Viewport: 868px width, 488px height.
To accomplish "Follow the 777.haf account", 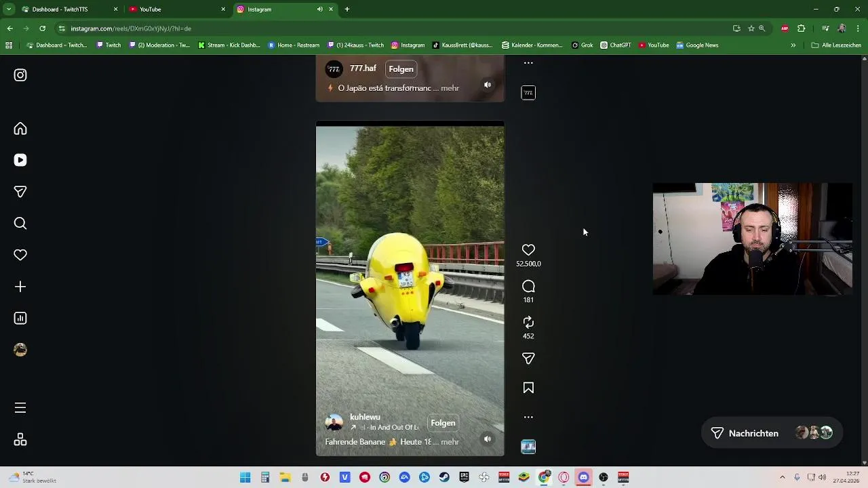I will [401, 69].
